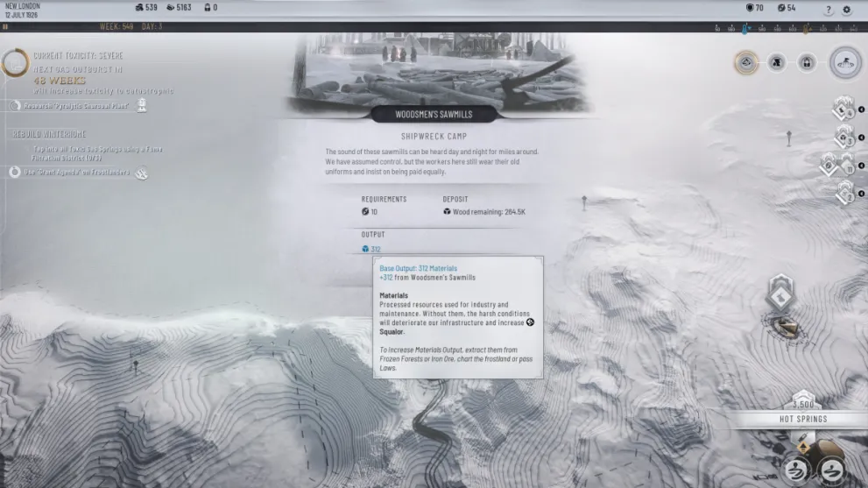868x488 pixels.
Task: Expand the frostland group showing 3
Action: point(843,137)
